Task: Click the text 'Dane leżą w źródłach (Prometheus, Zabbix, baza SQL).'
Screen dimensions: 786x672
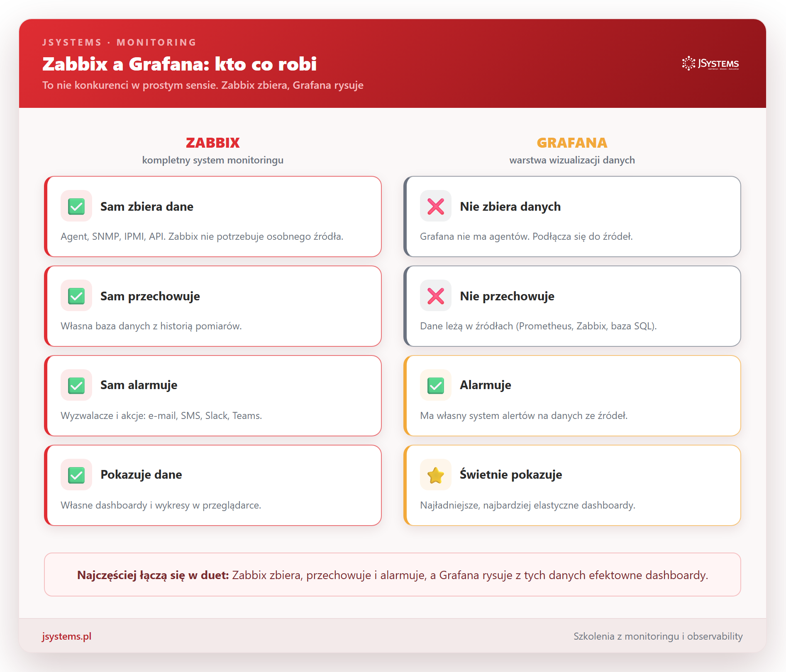Action: click(x=539, y=326)
